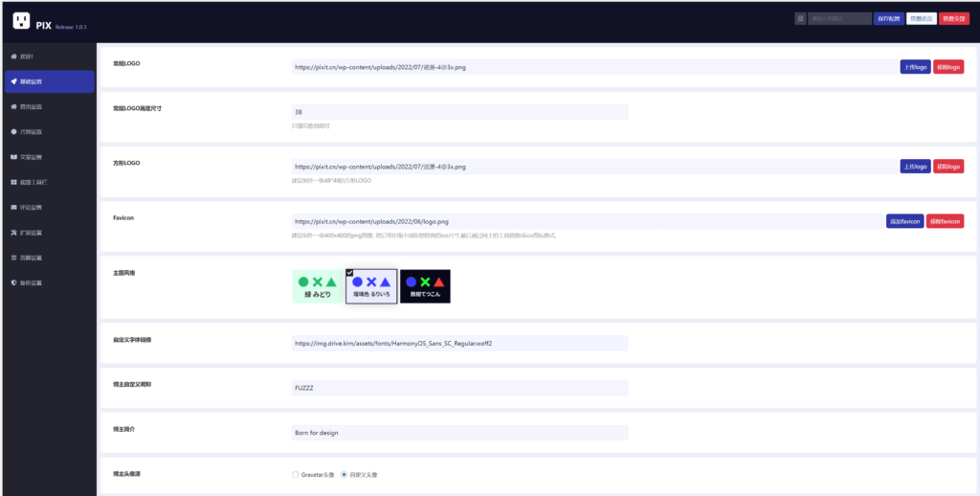Screen dimensions: 980x496
Task: Click the envelope icon for 评论设置
Action: 13,207
